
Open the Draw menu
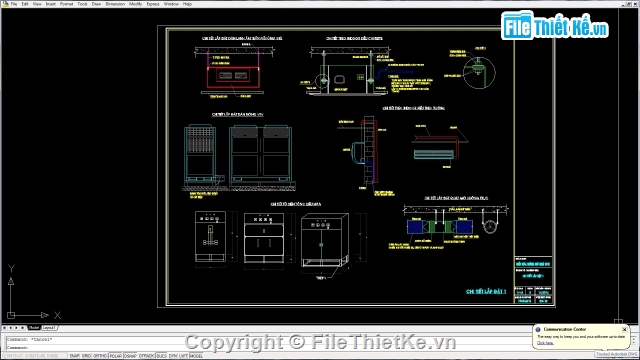coord(96,4)
